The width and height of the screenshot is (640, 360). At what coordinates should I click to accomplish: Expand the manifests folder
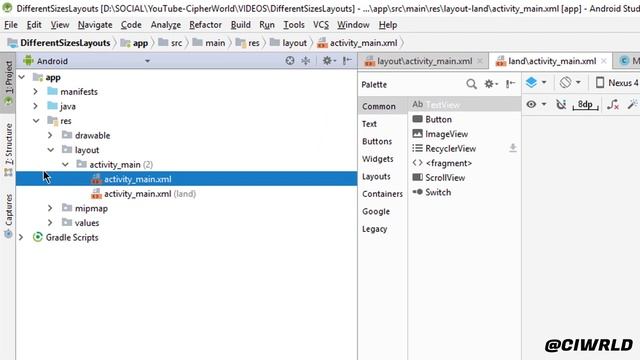36,92
